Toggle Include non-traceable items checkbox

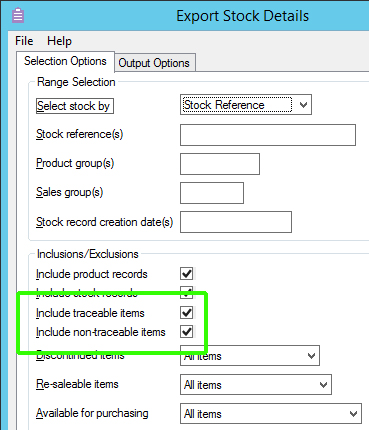(x=187, y=332)
